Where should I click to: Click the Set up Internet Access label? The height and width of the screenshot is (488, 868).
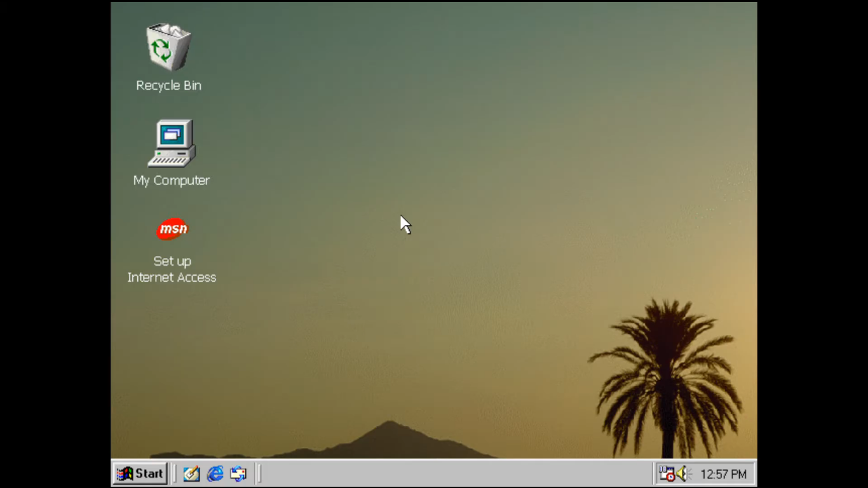(172, 269)
